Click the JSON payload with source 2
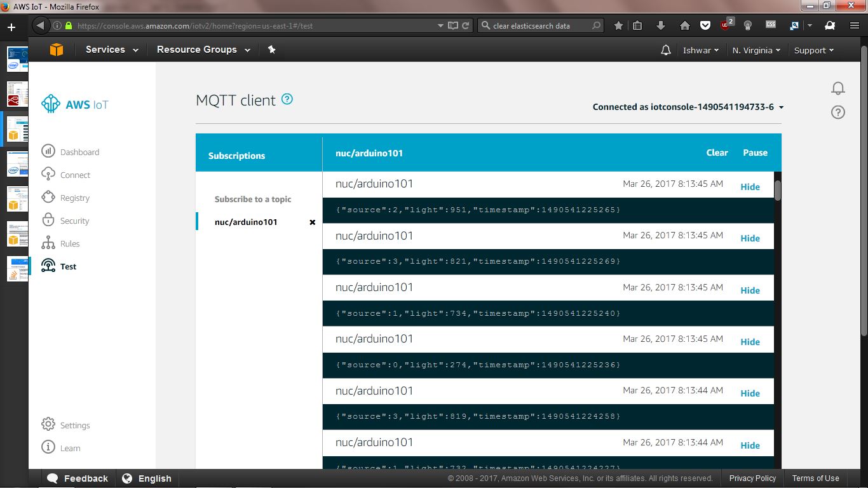 (478, 210)
